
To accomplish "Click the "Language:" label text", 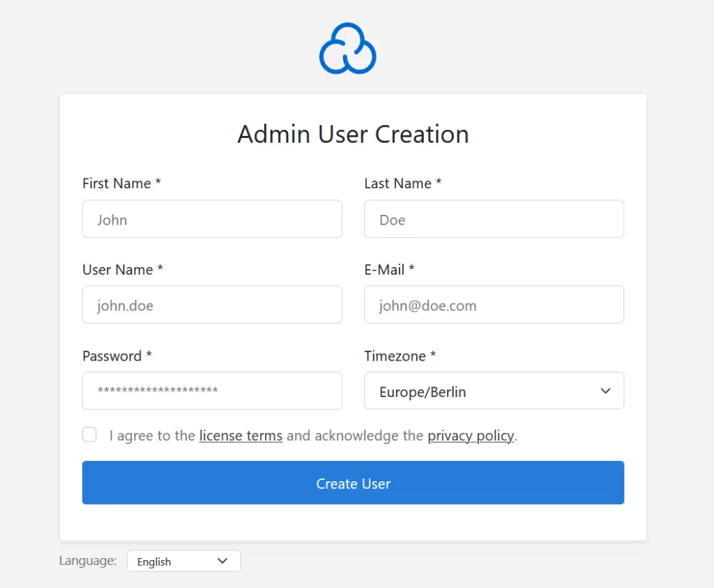I will click(x=88, y=561).
